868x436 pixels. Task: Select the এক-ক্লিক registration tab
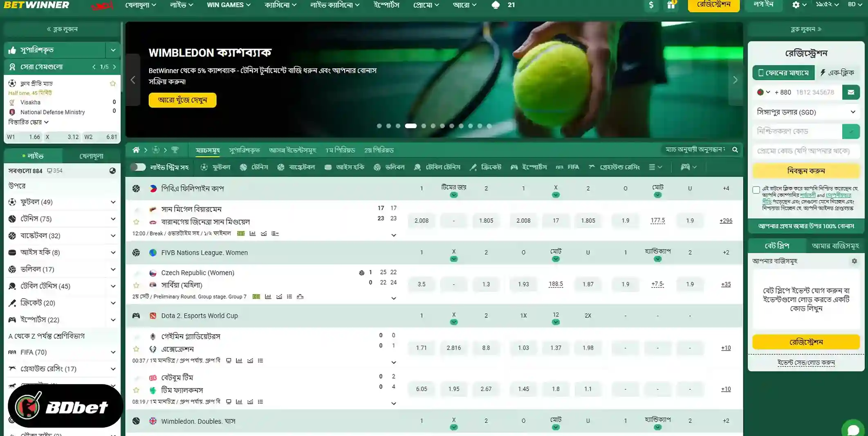pyautogui.click(x=837, y=73)
